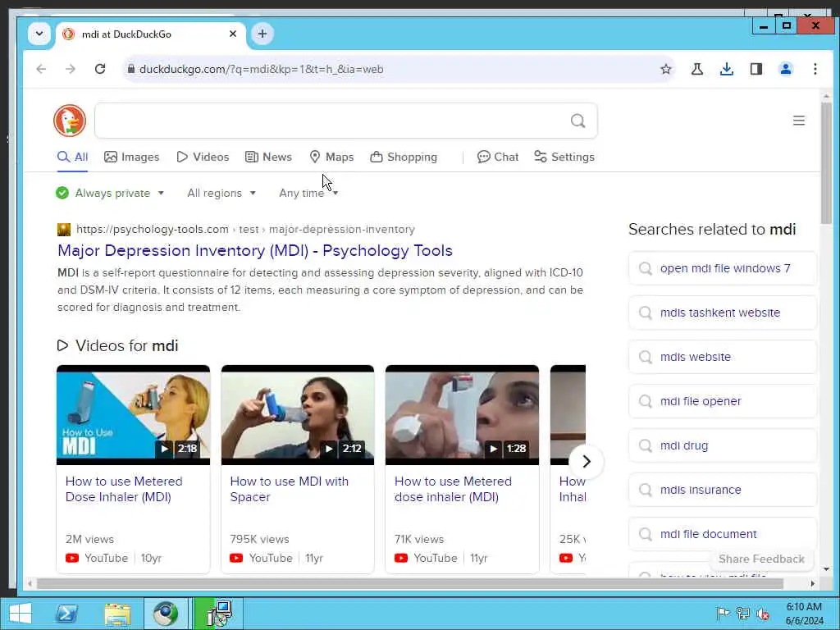Search related 'open mdi file windows 7'
This screenshot has height=630, width=840.
click(723, 268)
